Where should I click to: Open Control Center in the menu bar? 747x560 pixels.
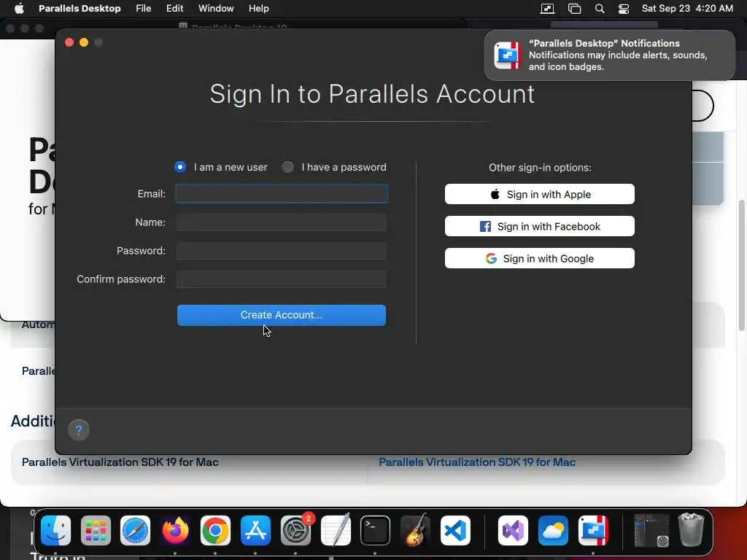[624, 9]
